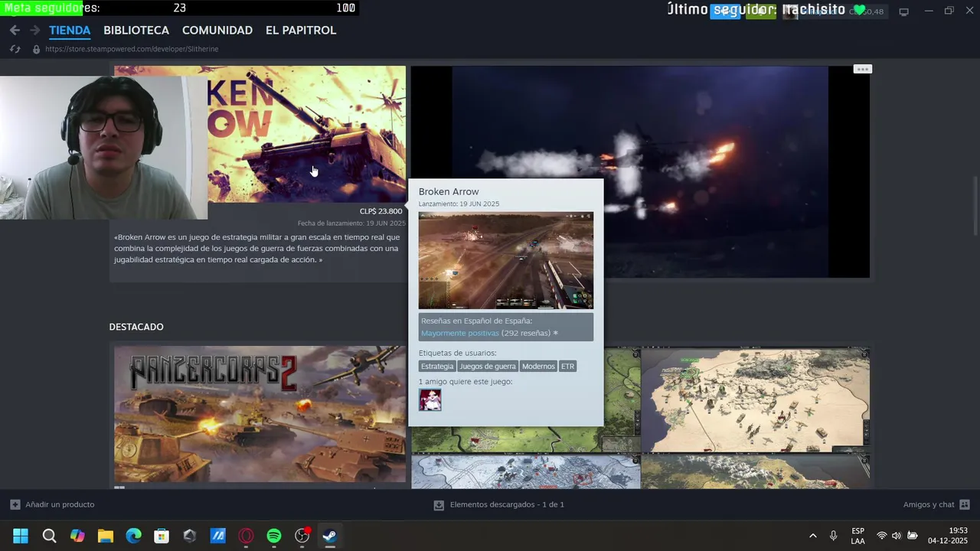
Task: Click "Fecha de lanzamiento: 19 JUN 2025" text
Action: pos(351,223)
